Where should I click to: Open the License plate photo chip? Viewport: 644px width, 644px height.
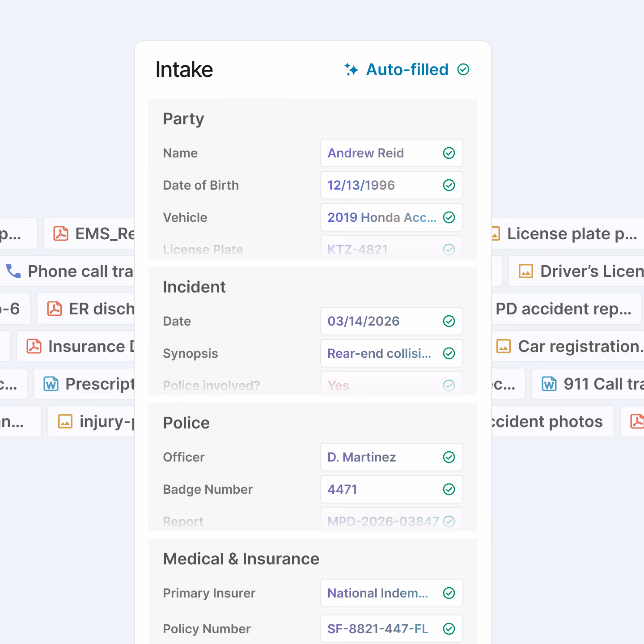568,233
